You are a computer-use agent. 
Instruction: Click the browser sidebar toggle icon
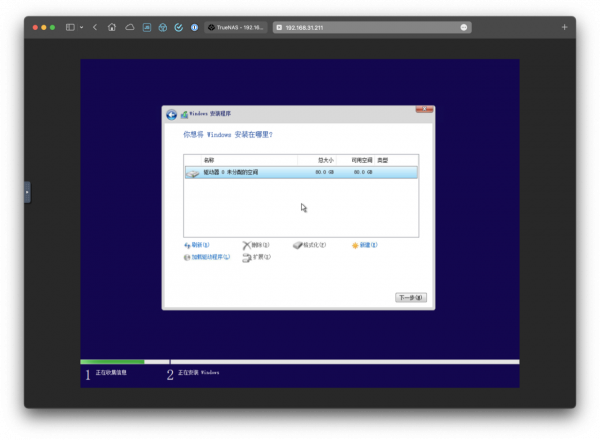(x=70, y=27)
